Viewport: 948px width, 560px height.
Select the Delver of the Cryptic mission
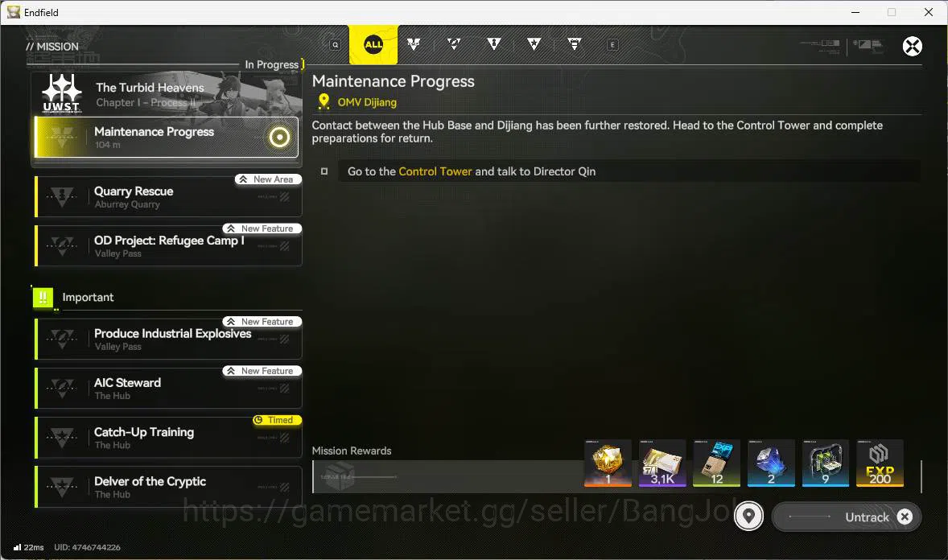click(169, 487)
